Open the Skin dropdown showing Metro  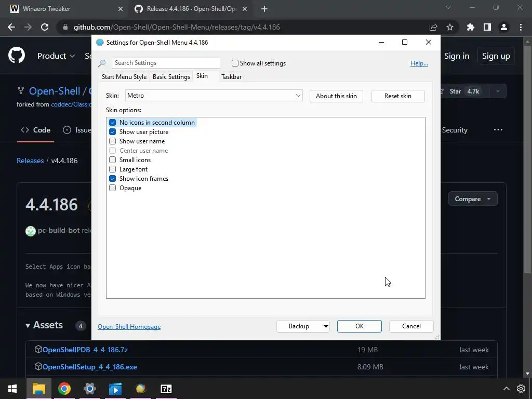point(214,96)
